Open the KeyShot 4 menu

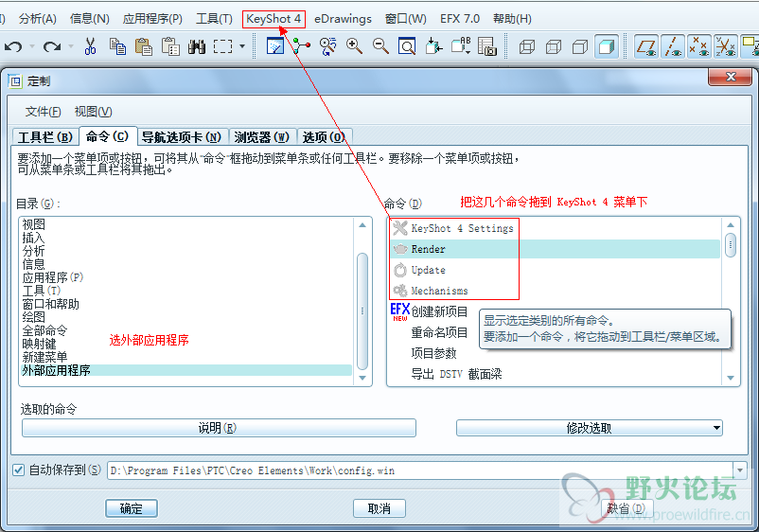coord(274,19)
